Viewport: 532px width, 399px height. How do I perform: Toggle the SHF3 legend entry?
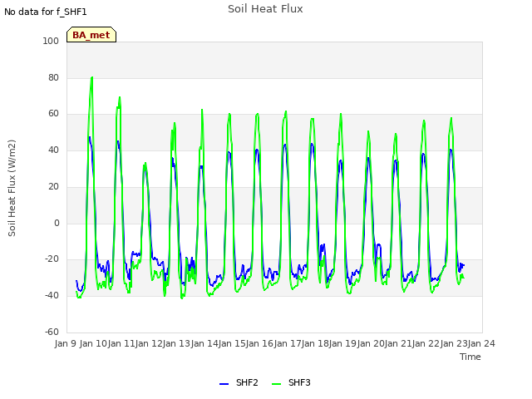click(291, 382)
